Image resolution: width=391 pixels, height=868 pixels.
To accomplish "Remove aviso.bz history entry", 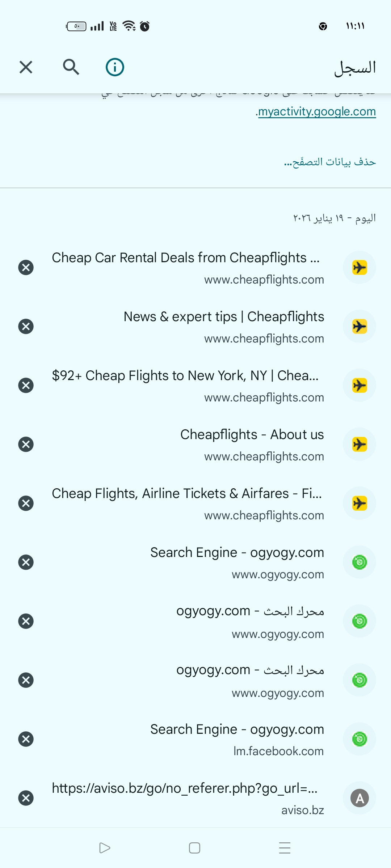I will point(26,798).
